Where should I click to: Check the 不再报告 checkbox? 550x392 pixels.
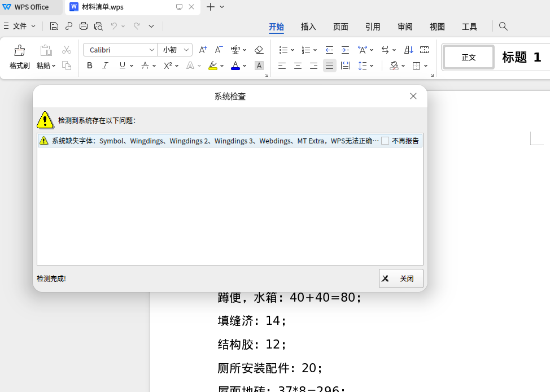pyautogui.click(x=385, y=141)
